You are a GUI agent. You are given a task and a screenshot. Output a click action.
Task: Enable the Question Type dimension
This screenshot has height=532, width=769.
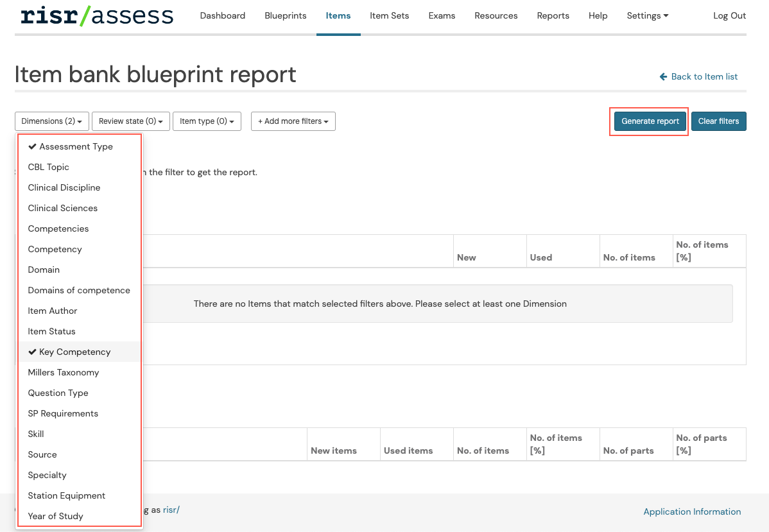pos(58,393)
